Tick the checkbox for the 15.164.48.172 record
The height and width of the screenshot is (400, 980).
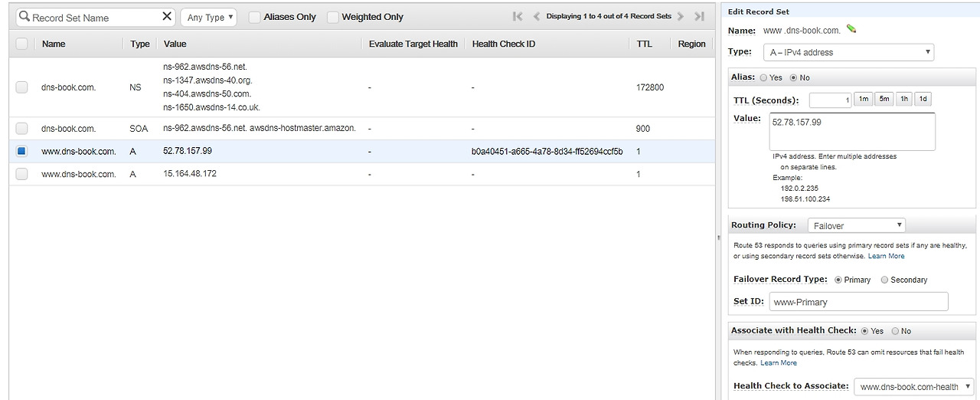click(x=21, y=174)
